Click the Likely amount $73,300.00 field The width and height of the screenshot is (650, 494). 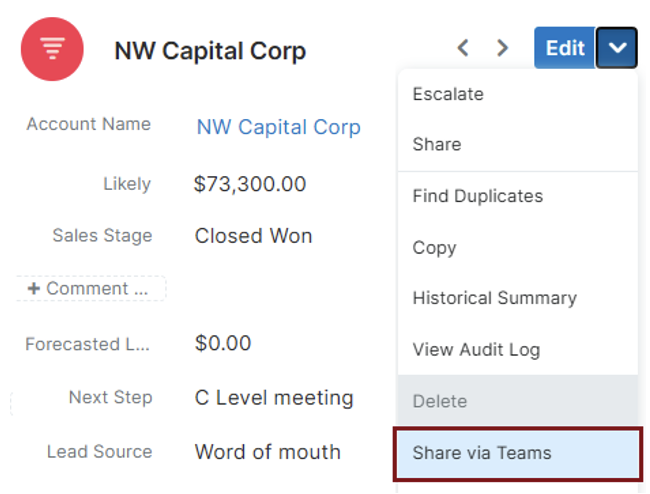250,184
